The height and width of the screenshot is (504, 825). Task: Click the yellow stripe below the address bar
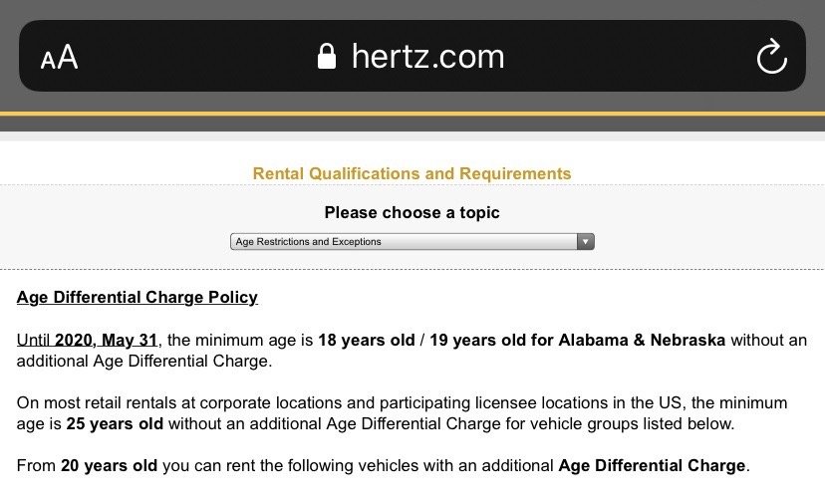(x=412, y=114)
